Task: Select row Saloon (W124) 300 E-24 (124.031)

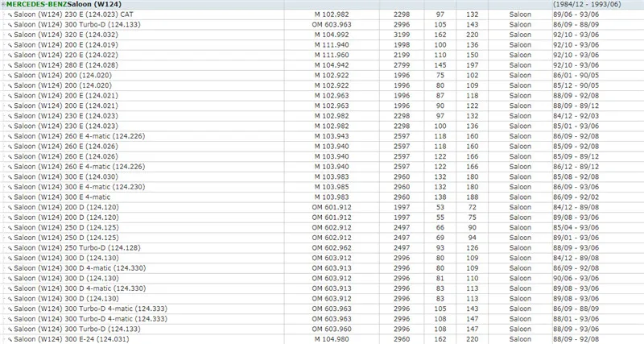Action: coord(322,339)
